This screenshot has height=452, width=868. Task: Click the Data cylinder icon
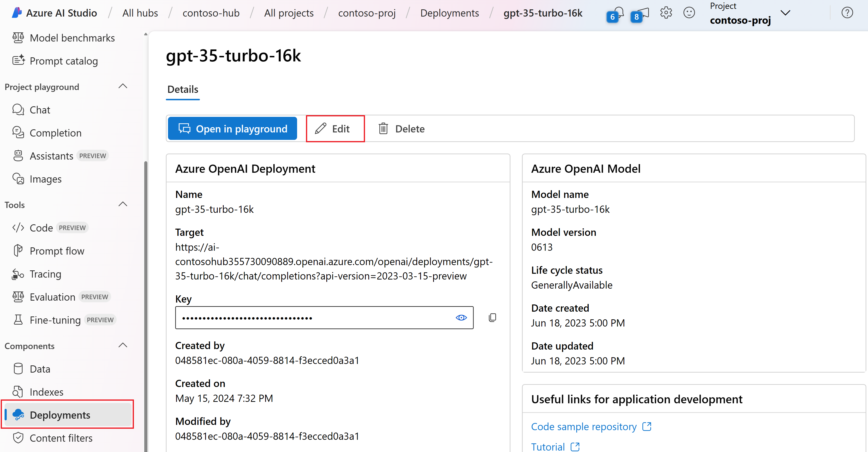click(18, 369)
